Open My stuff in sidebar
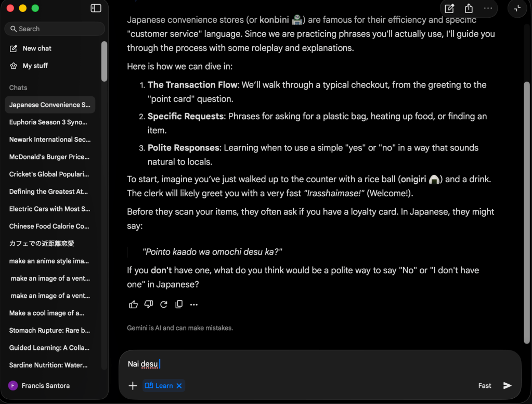Screen dimensions: 532x404 pyautogui.click(x=35, y=66)
